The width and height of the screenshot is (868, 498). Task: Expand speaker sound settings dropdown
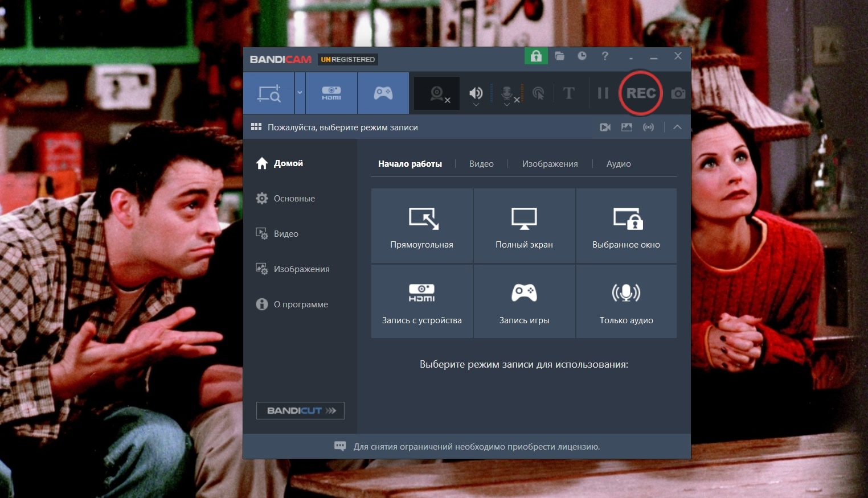pos(476,105)
